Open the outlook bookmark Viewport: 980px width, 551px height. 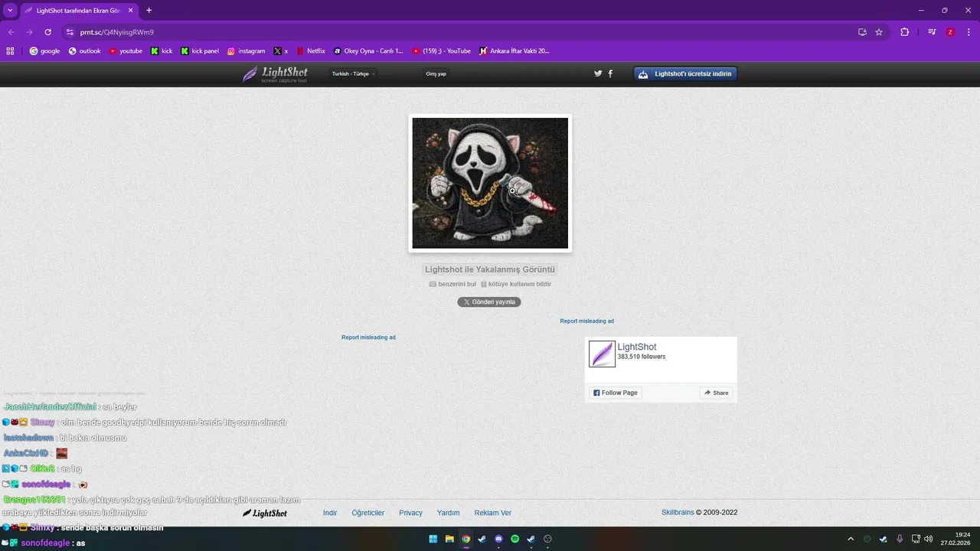pyautogui.click(x=84, y=51)
